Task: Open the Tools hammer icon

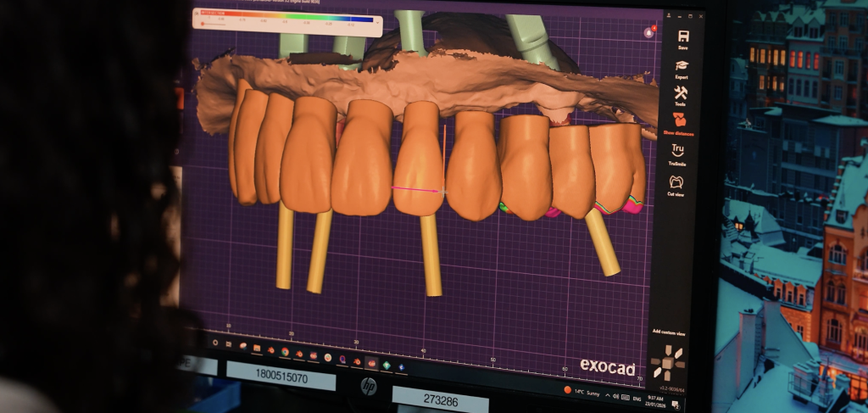Action: pos(681,93)
